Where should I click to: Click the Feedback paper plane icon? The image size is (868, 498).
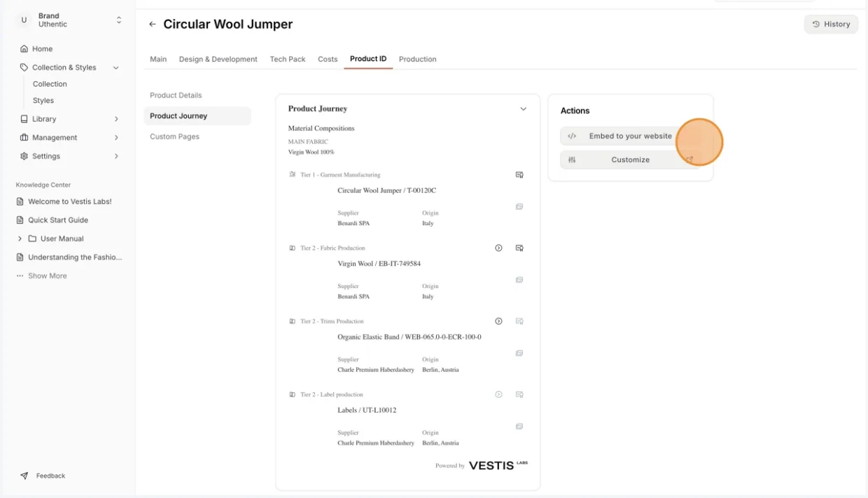(24, 476)
